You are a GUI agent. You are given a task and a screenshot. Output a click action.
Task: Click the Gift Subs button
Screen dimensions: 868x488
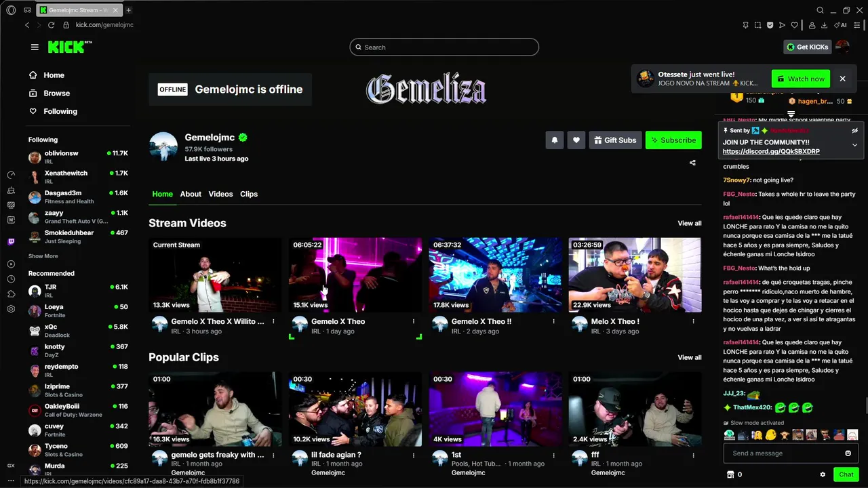coord(615,140)
